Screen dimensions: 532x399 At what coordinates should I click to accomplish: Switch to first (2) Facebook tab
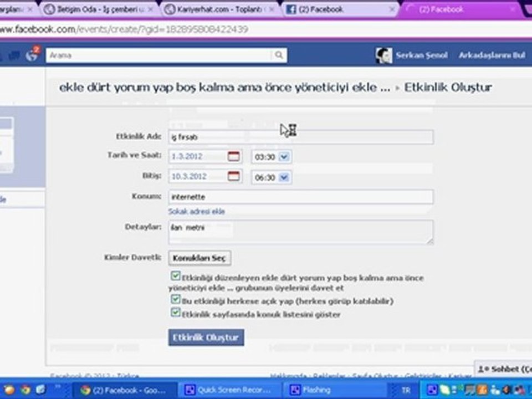(339, 9)
